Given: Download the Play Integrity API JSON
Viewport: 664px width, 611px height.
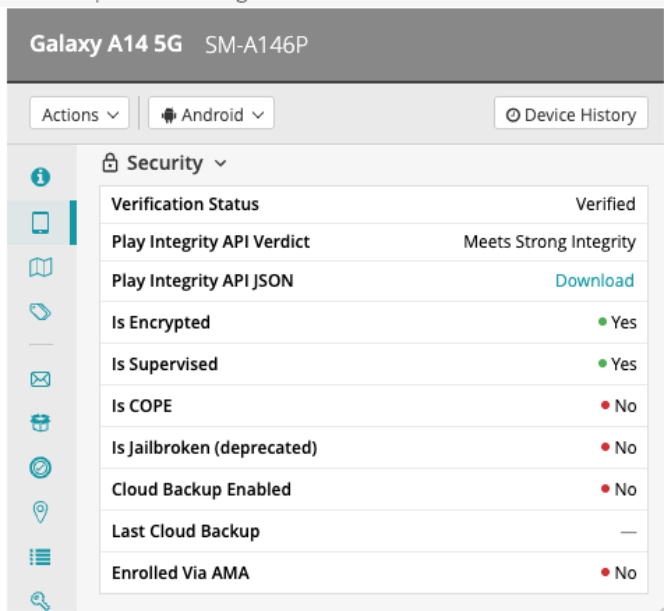Looking at the screenshot, I should pos(594,281).
